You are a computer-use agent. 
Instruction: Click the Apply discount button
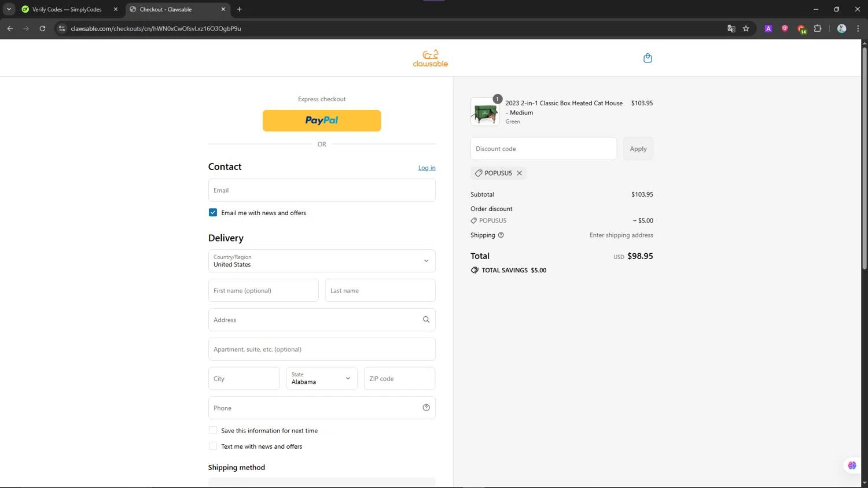click(638, 149)
